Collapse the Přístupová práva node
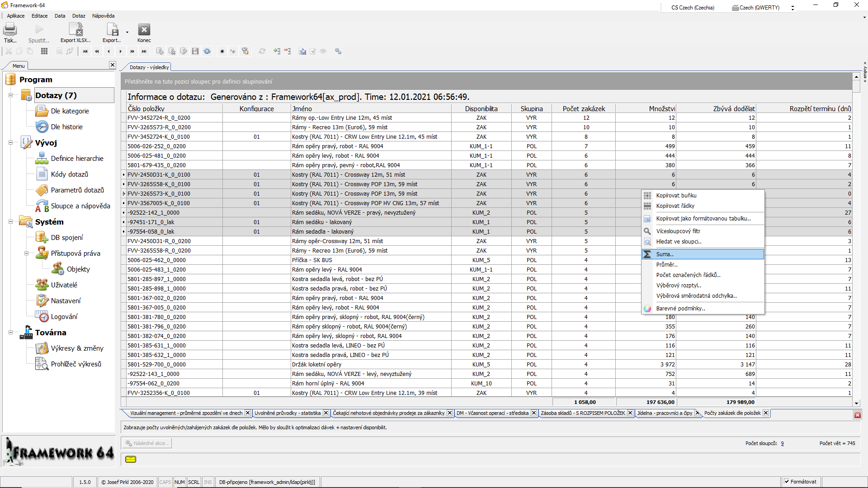The height and width of the screenshot is (488, 868). pos(26,253)
